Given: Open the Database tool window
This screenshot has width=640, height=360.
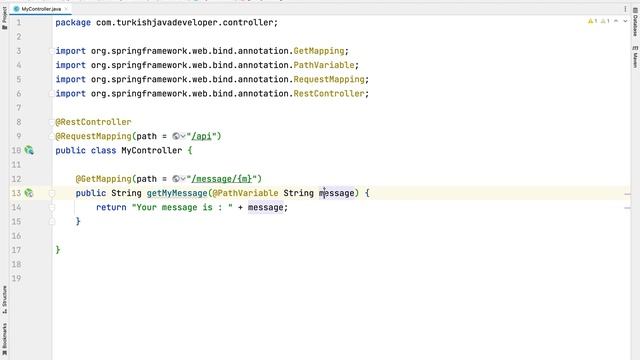Looking at the screenshot, I should point(635,22).
